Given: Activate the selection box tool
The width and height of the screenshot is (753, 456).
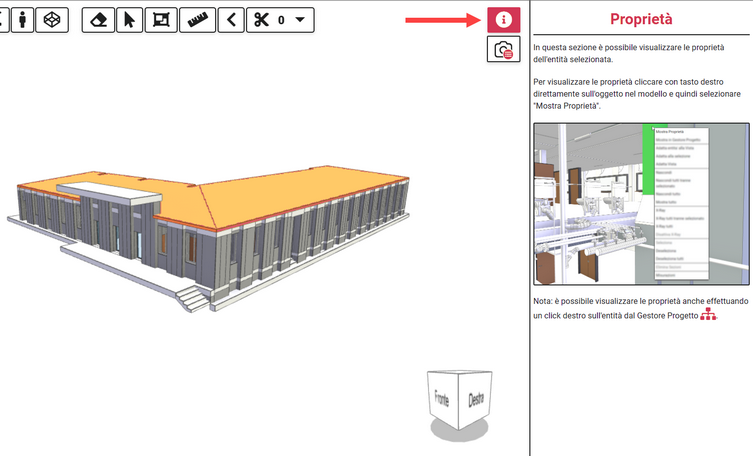Looking at the screenshot, I should (x=161, y=20).
